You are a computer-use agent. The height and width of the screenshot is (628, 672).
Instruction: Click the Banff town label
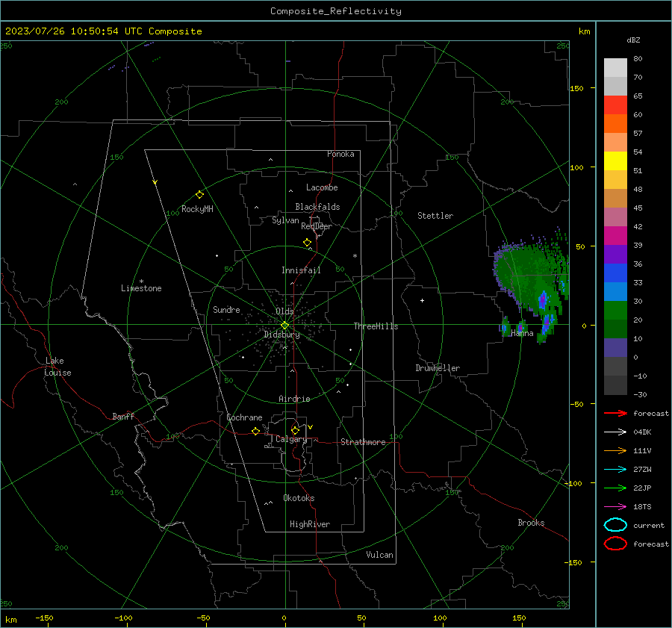(x=123, y=416)
